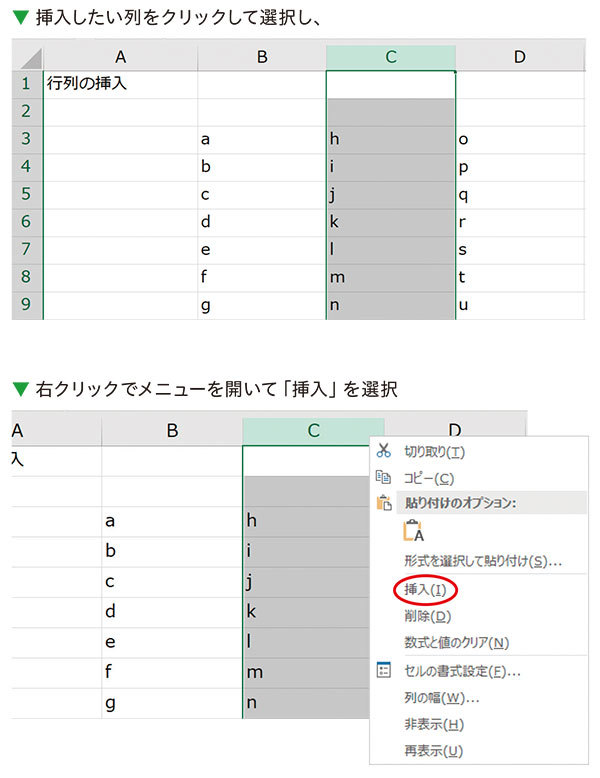600x778 pixels.
Task: Click the scissors Cut icon in context menu
Action: pos(384,451)
